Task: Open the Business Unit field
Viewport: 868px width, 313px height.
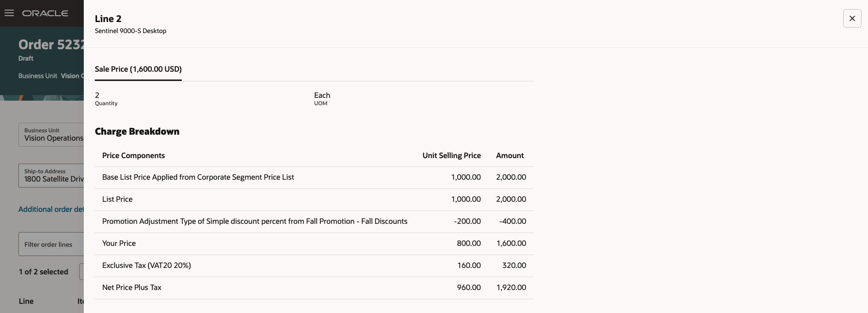Action: (51, 135)
